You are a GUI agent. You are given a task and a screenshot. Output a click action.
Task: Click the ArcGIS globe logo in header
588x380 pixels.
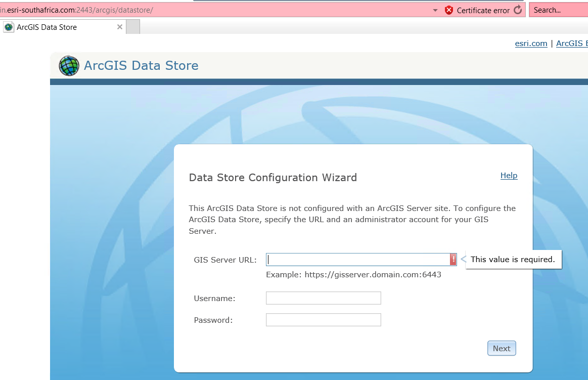[69, 66]
